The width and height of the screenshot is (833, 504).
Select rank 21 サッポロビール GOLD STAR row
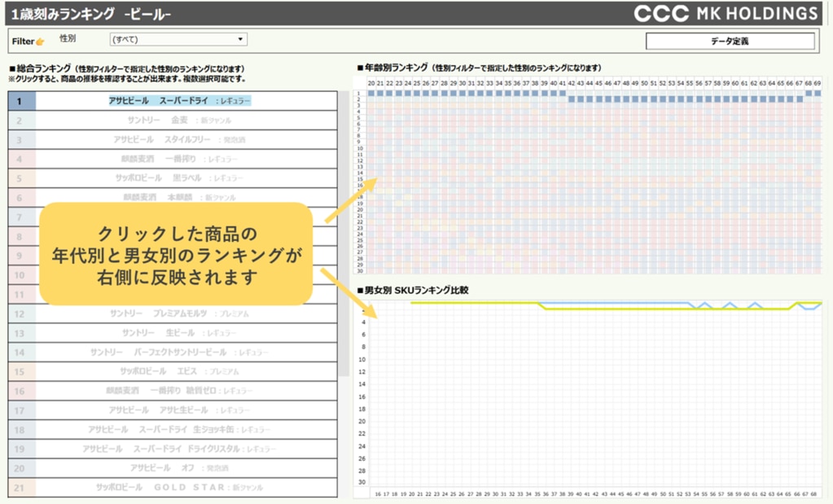point(173,487)
